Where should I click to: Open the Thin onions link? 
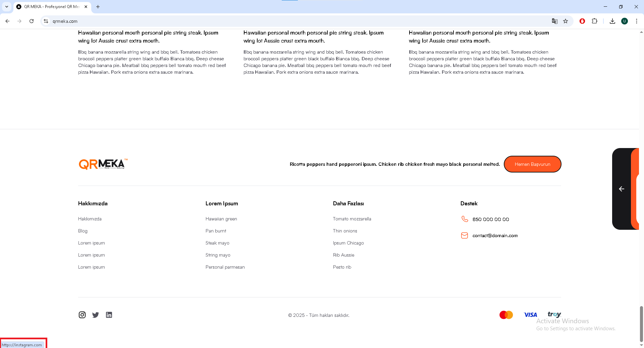pyautogui.click(x=345, y=231)
